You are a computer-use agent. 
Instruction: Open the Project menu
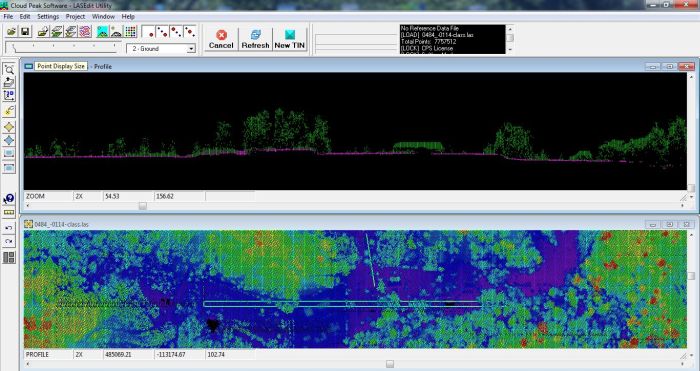pos(75,17)
